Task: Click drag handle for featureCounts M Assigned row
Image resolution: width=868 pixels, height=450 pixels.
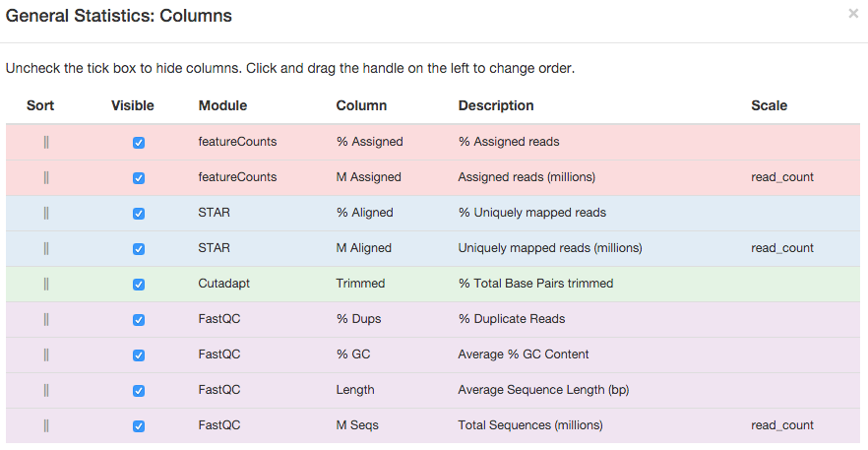Action: (x=46, y=177)
